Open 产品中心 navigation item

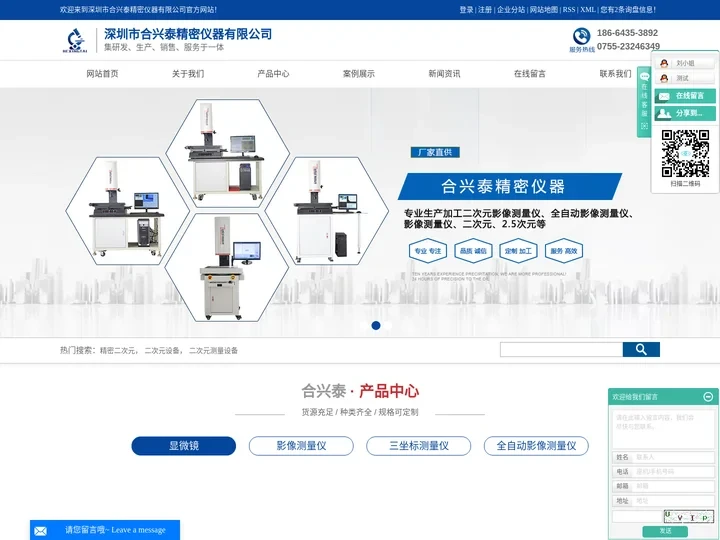pos(273,73)
